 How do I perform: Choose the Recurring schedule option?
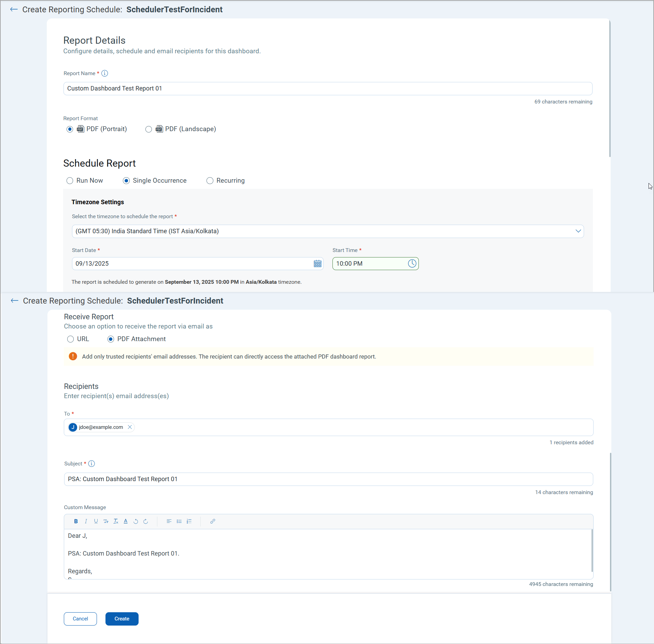tap(210, 181)
